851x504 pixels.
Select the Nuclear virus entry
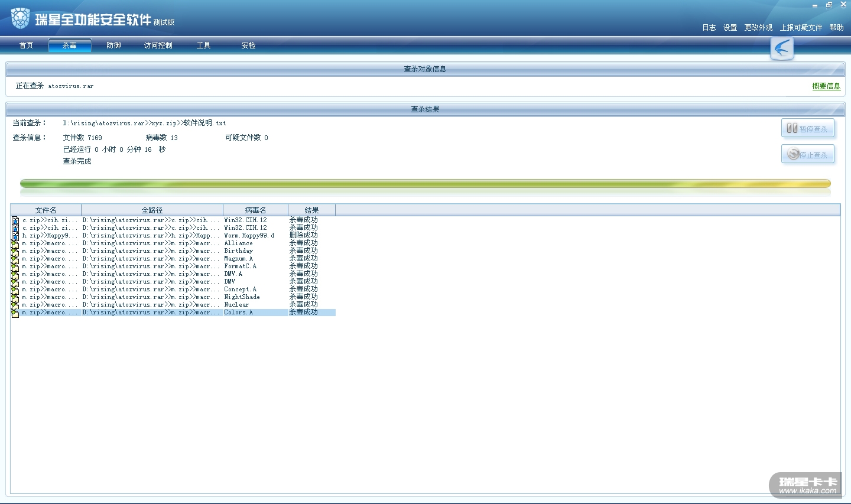click(237, 305)
